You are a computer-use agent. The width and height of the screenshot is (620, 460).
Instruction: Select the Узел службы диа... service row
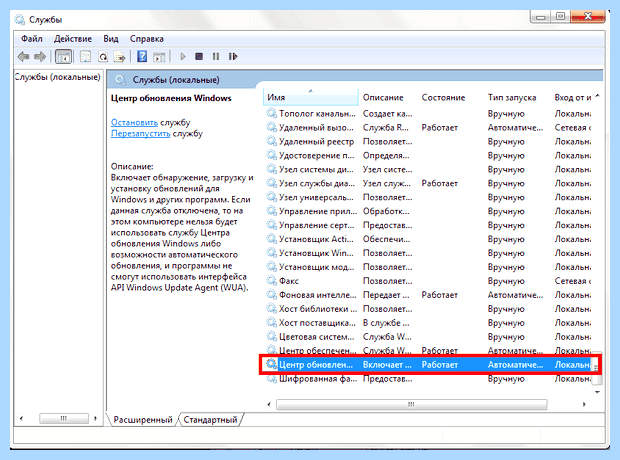point(429,183)
